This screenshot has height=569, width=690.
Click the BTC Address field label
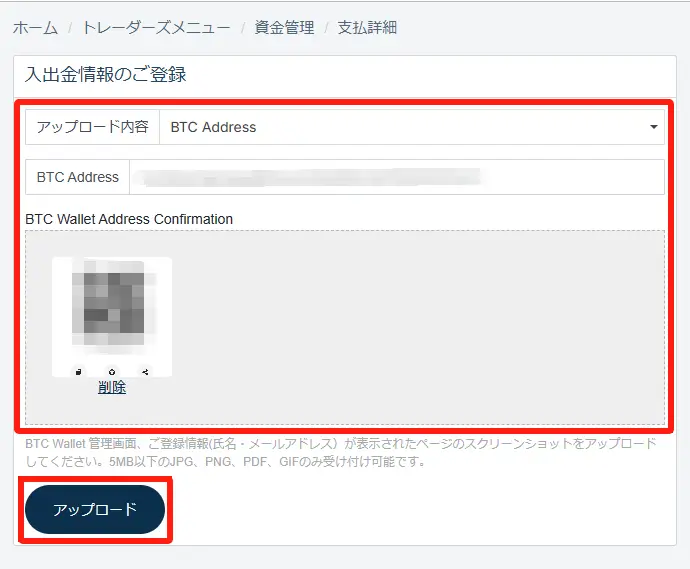pyautogui.click(x=77, y=177)
